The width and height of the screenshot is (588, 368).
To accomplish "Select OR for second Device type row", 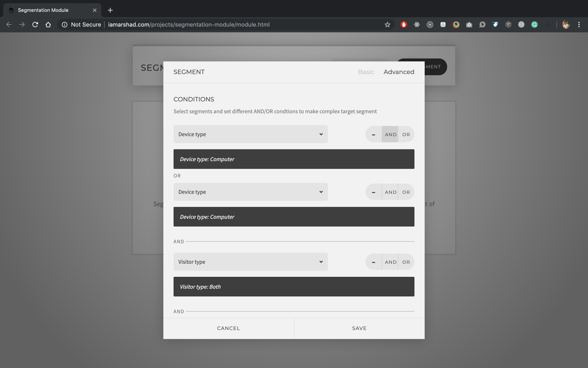I will tap(406, 192).
